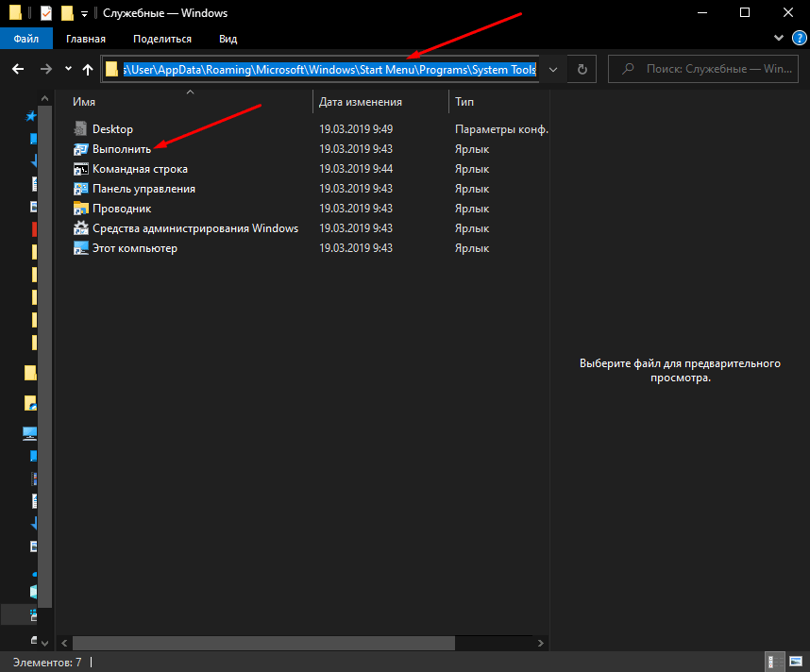The image size is (810, 672).
Task: Open the Файл menu
Action: pyautogui.click(x=26, y=39)
